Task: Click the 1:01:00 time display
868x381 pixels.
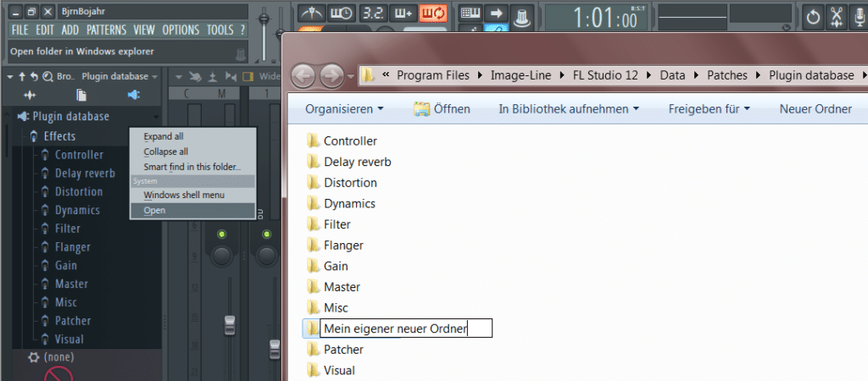Action: [x=596, y=17]
